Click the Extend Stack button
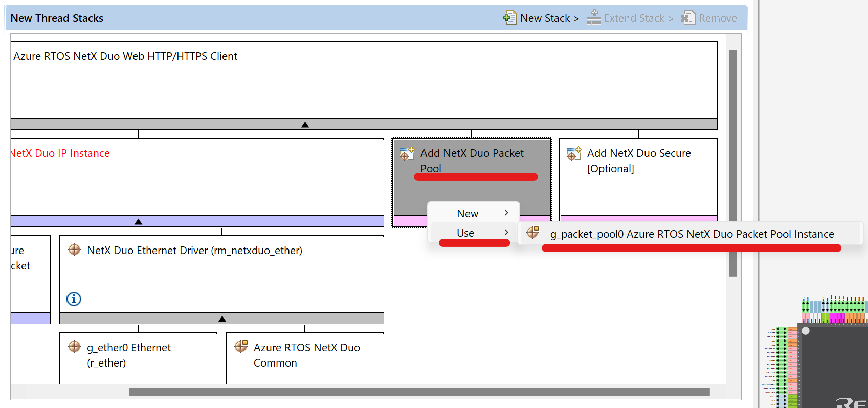Screen dimensions: 868x408 [630, 18]
